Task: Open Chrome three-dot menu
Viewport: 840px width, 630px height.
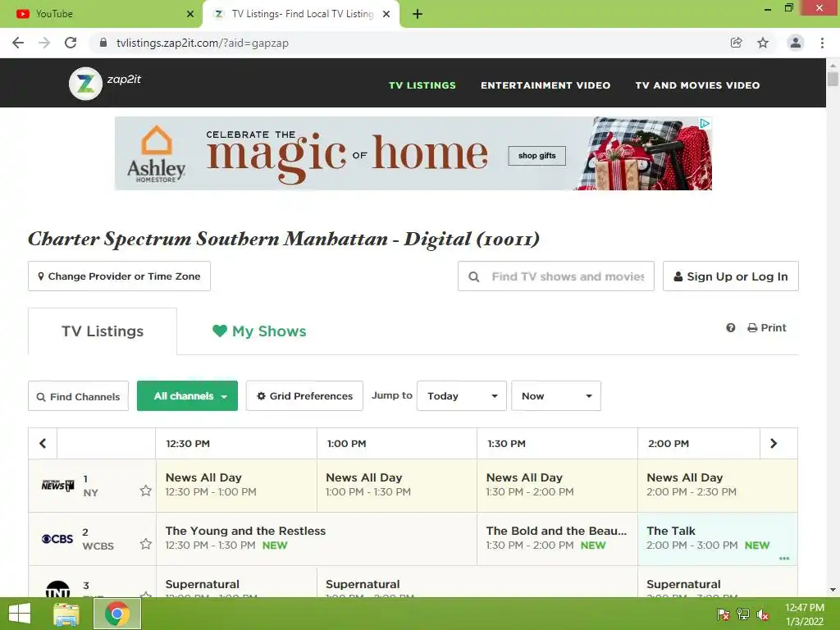Action: tap(822, 43)
